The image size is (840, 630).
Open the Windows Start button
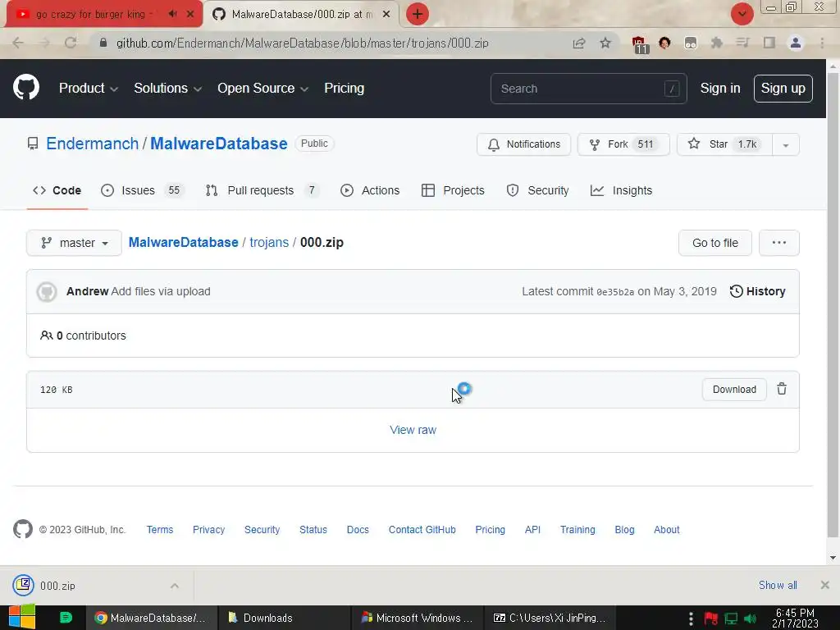point(21,617)
